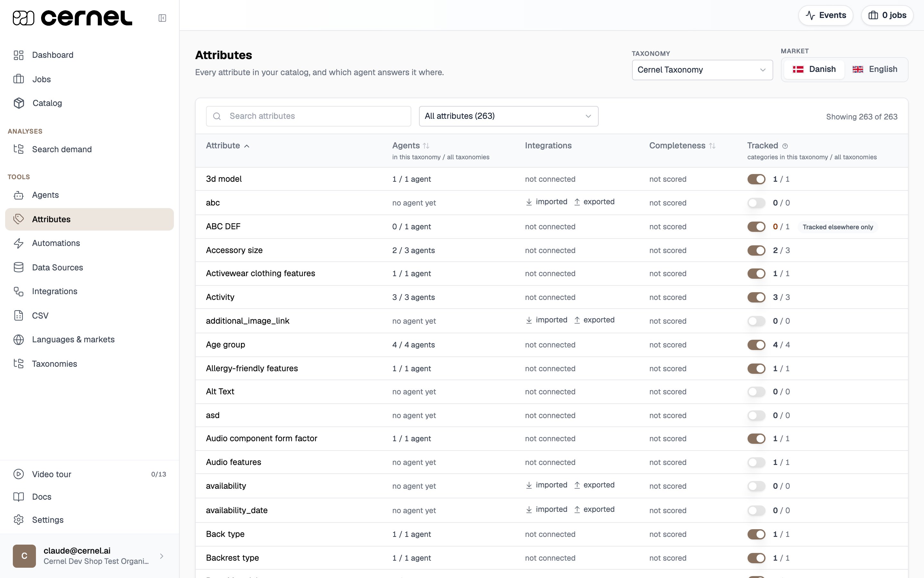Collapse the sidebar with the panel icon
Screen dimensions: 924x578
click(162, 18)
